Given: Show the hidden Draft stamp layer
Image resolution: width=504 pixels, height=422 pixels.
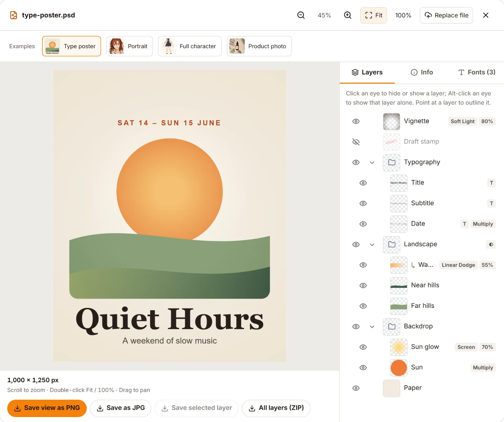Looking at the screenshot, I should click(x=356, y=142).
